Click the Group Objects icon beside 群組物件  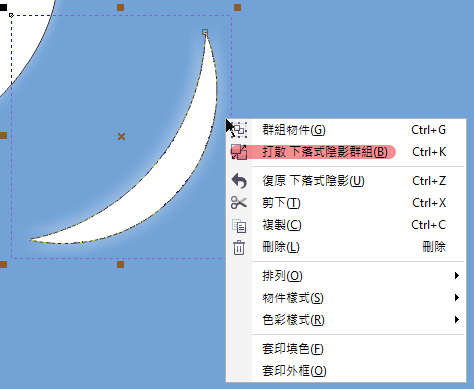click(x=239, y=130)
